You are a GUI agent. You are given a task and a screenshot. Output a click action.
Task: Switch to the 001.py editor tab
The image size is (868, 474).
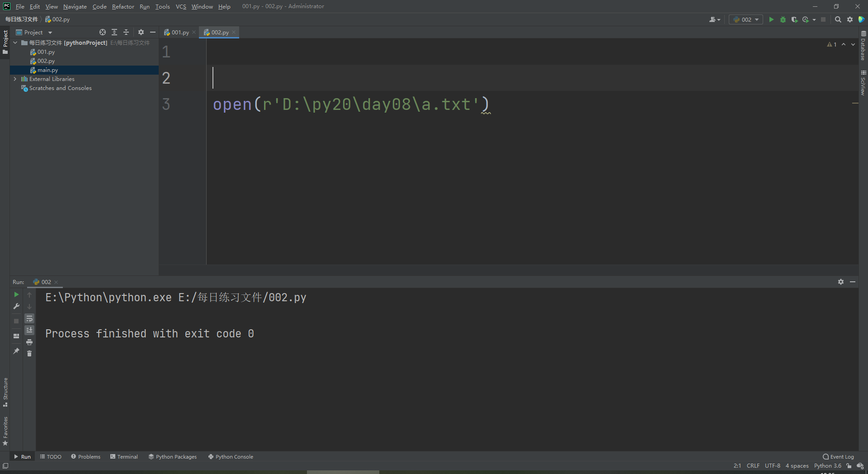click(180, 32)
